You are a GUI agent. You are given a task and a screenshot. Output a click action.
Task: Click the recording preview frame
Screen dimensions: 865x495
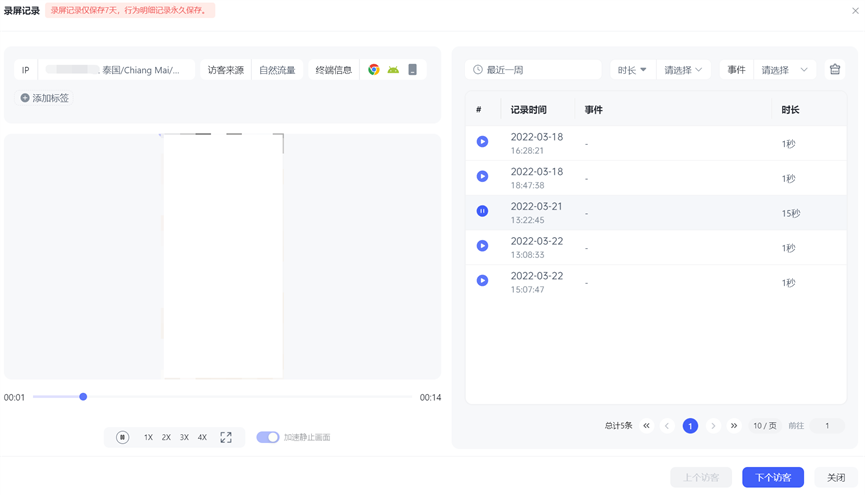click(x=223, y=256)
